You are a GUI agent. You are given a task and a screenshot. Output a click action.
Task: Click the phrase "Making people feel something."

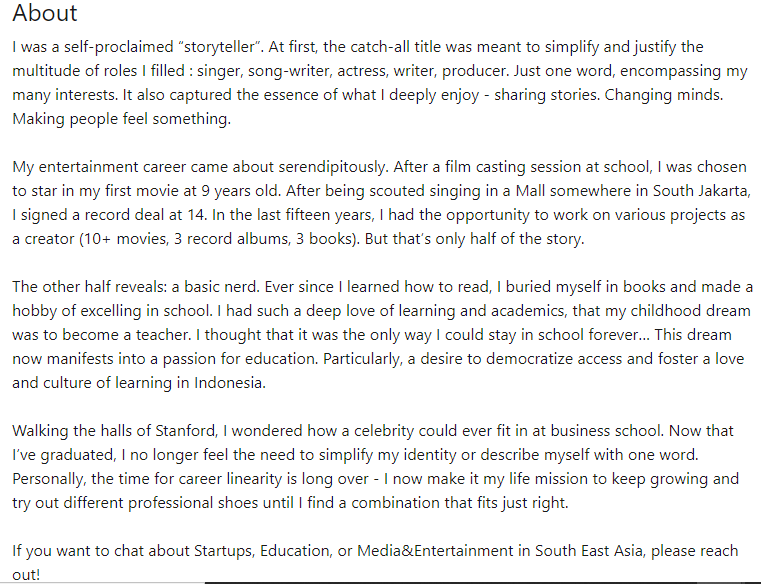(121, 119)
